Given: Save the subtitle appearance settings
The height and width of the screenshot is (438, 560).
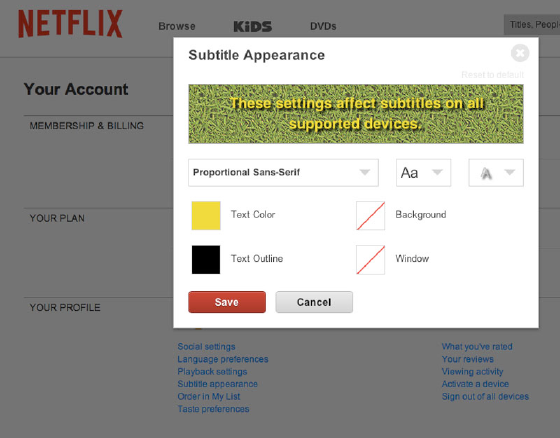Looking at the screenshot, I should pyautogui.click(x=227, y=302).
